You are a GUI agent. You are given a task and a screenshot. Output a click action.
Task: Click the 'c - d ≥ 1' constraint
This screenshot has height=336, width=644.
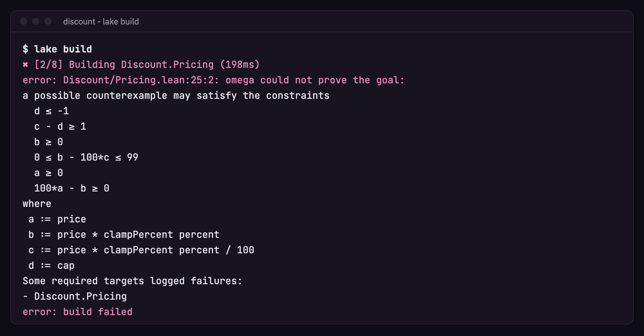click(x=60, y=126)
